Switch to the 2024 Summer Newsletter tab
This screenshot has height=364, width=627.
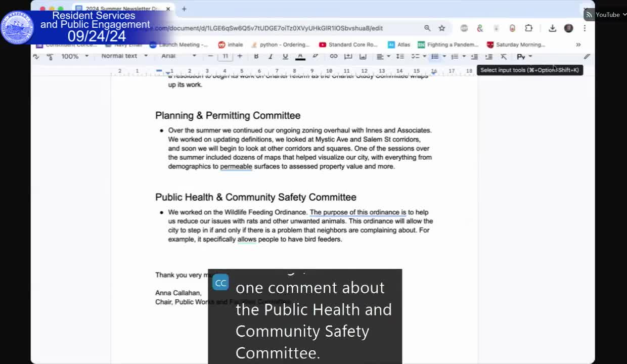point(121,9)
